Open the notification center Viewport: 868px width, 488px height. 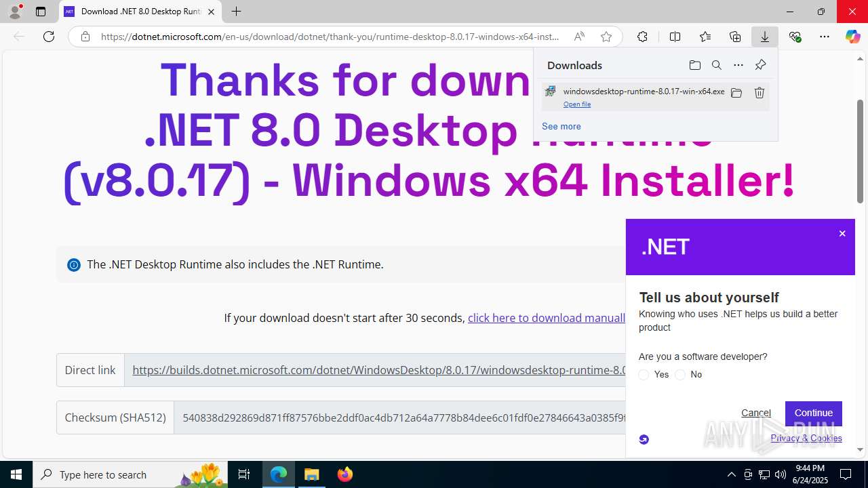click(x=846, y=474)
